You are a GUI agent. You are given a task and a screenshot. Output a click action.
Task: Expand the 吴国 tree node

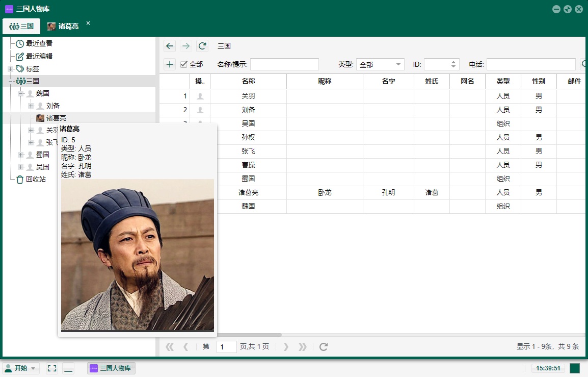[21, 167]
